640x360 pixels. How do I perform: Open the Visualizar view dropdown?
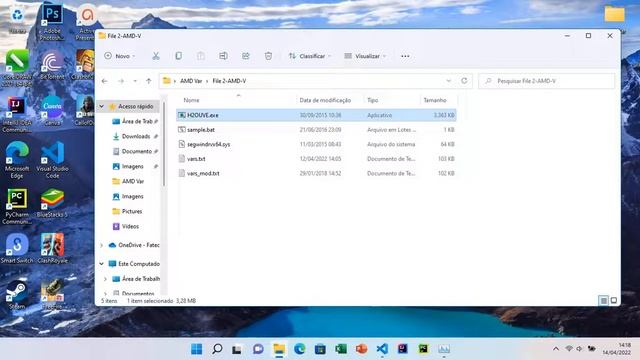tap(365, 56)
